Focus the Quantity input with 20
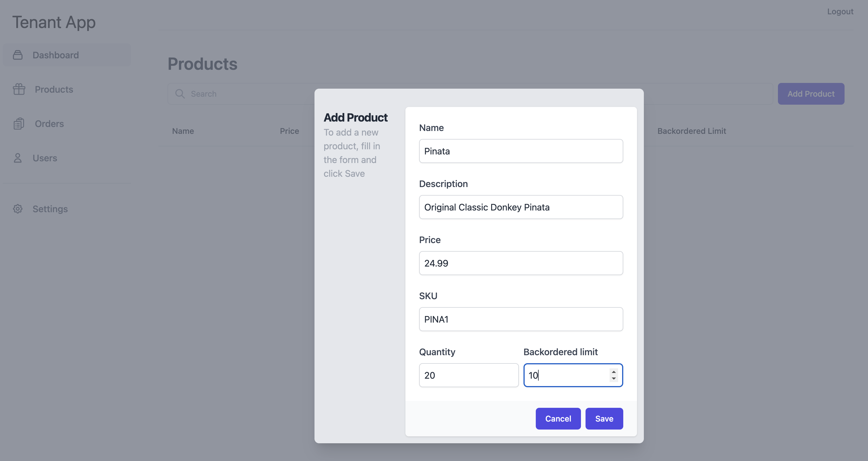 [x=469, y=375]
